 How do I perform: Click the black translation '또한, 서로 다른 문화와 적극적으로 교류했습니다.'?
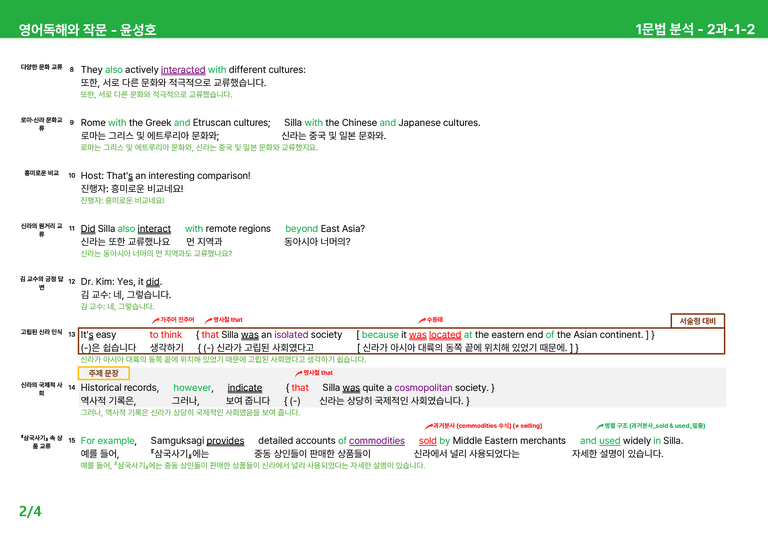tap(173, 83)
